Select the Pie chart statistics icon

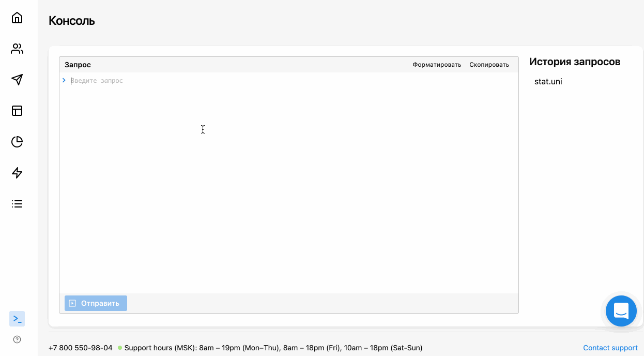pos(17,142)
